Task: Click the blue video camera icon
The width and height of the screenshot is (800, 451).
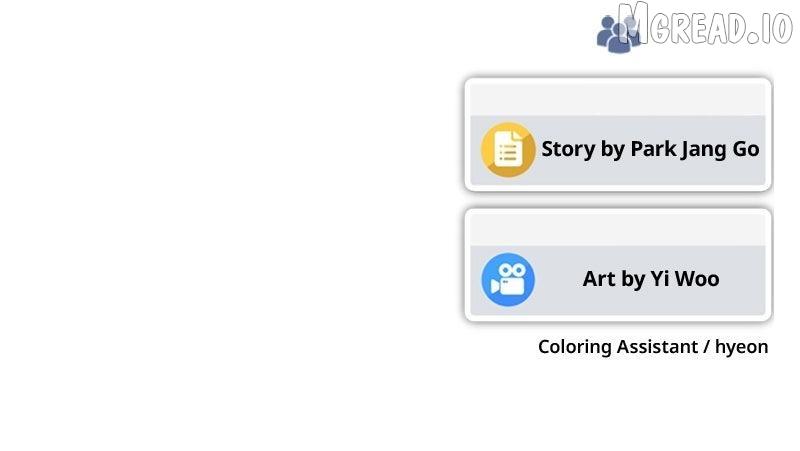Action: click(508, 280)
